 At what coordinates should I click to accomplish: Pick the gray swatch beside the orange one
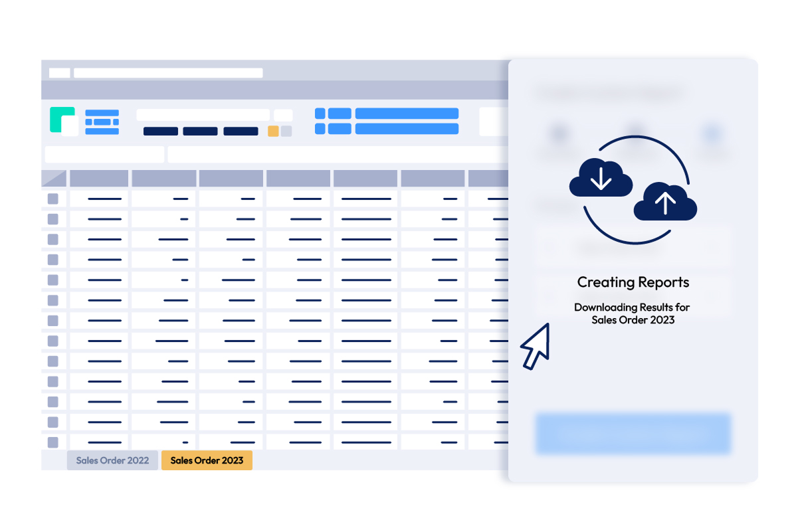286,132
